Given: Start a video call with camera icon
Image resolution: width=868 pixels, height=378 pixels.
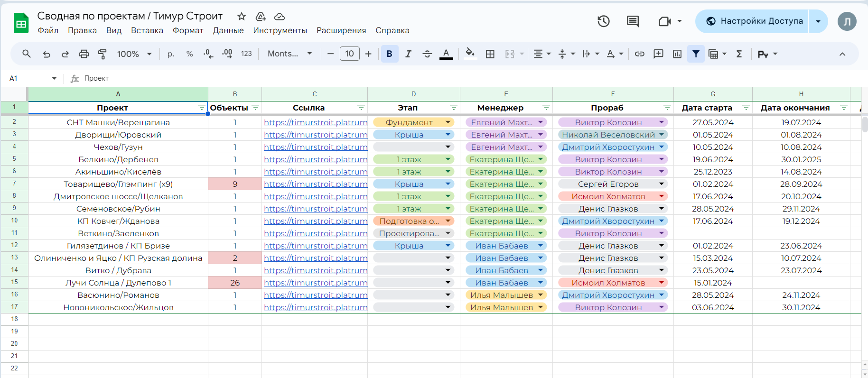Looking at the screenshot, I should click(x=665, y=21).
